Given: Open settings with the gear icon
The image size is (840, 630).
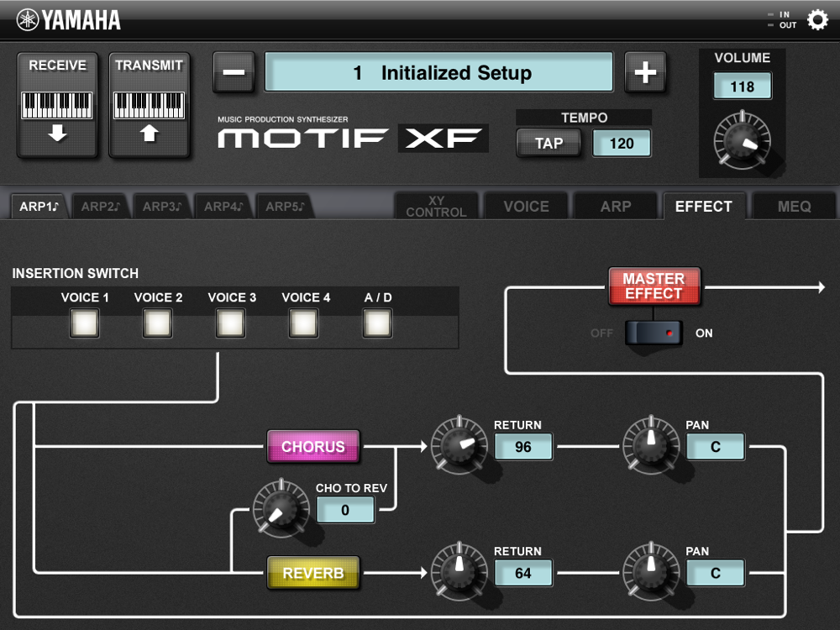Looking at the screenshot, I should pos(817,20).
